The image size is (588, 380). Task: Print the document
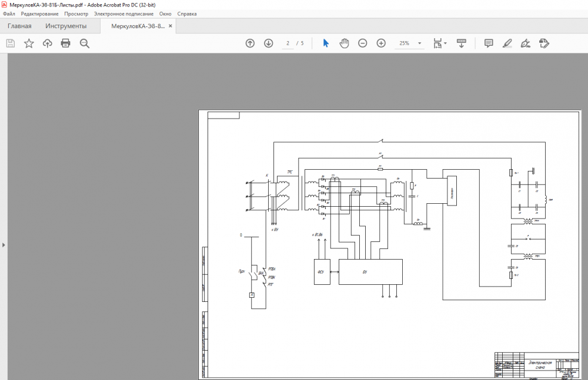65,43
